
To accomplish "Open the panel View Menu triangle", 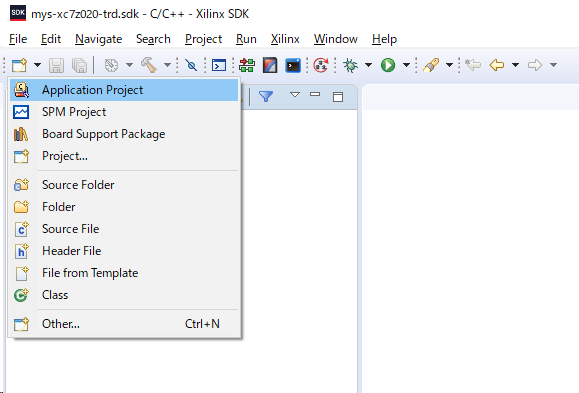I will (x=295, y=95).
